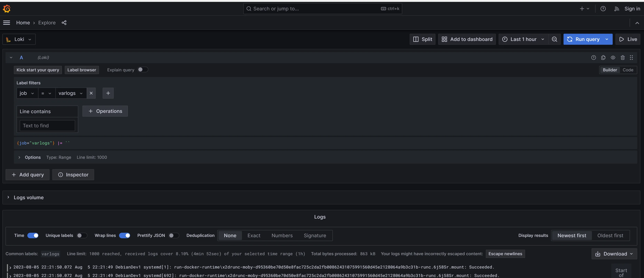Click the share Explore icon
Screen dimensions: 644x278
(64, 23)
